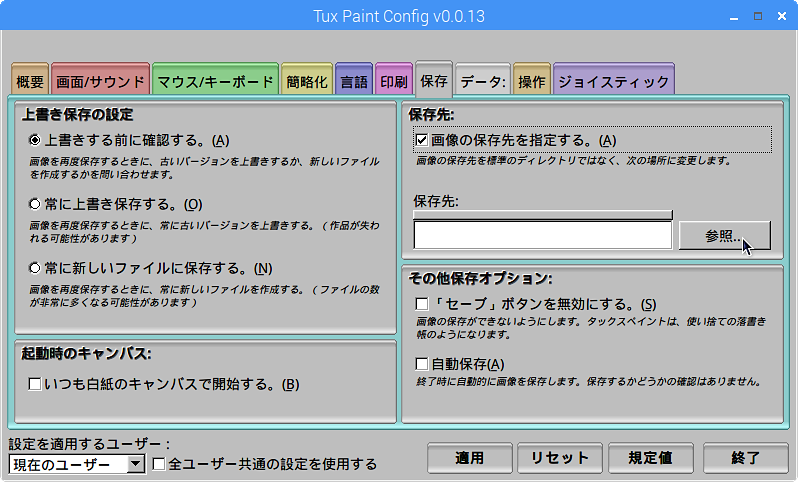798x482 pixels.
Task: Maximize the Tux Paint Config window
Action: 758,16
